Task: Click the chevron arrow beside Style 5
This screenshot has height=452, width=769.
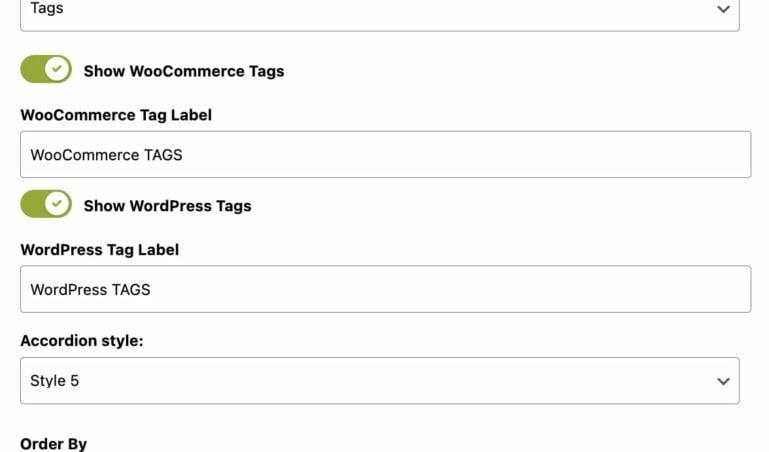Action: [x=723, y=381]
